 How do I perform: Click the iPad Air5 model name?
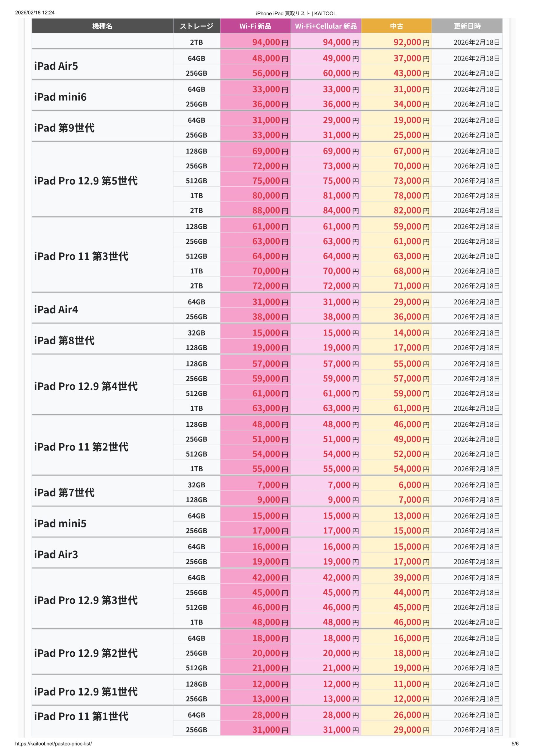[56, 66]
